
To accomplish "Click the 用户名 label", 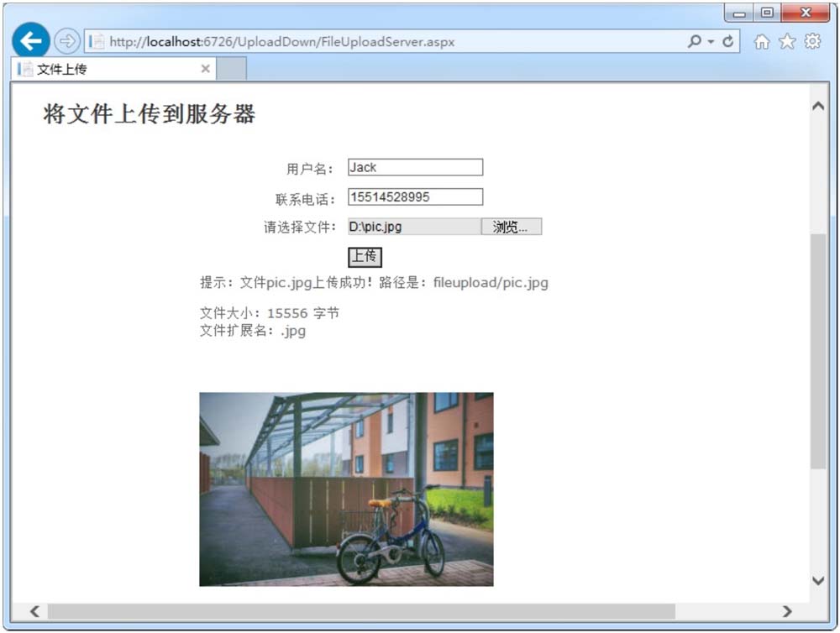I will pos(310,170).
